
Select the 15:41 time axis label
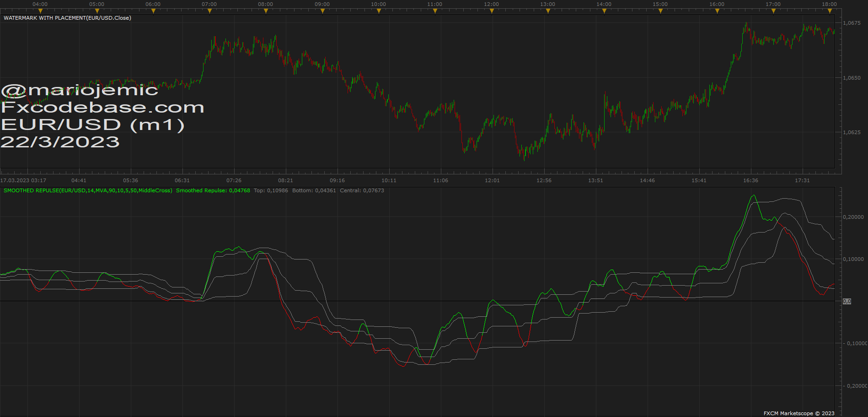coord(699,180)
